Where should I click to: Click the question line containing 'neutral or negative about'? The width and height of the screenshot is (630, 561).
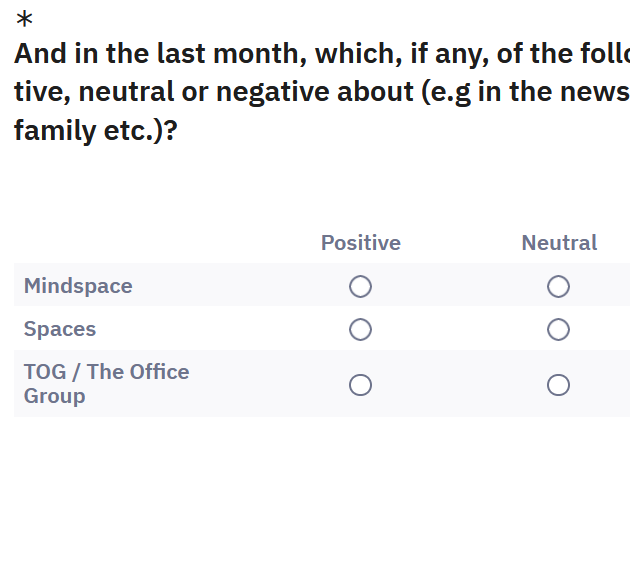[x=322, y=92]
